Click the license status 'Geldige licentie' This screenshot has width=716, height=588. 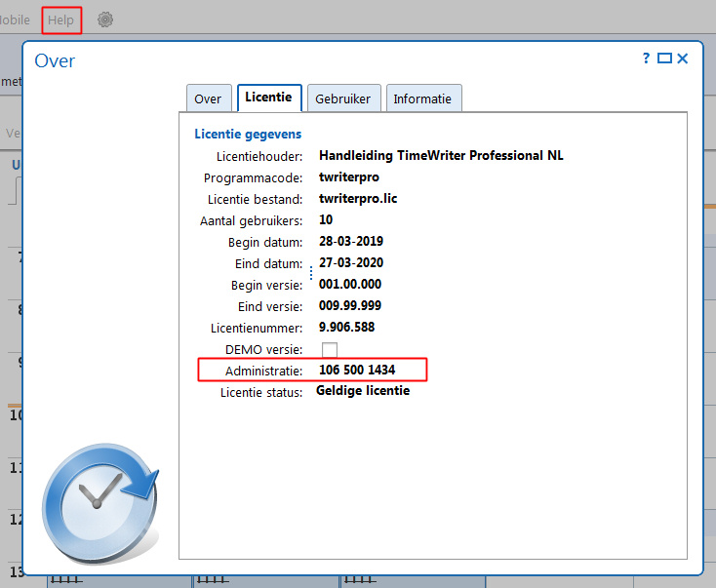pos(363,391)
